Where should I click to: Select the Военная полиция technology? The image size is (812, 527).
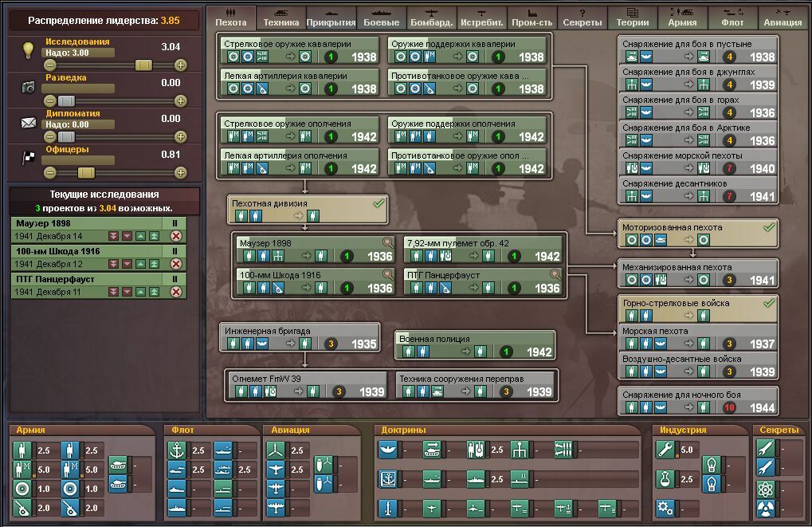474,346
